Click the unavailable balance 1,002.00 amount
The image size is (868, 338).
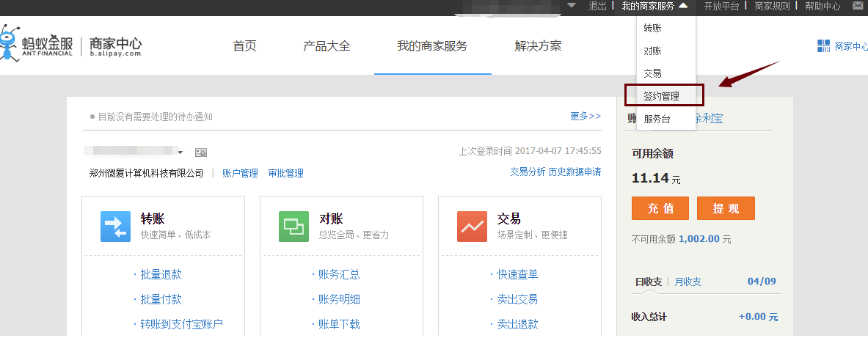point(699,239)
